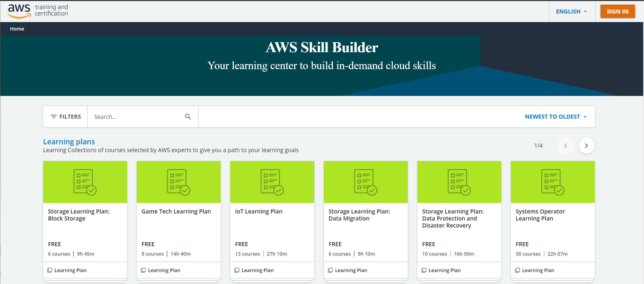
Task: Click the '1/4' page indicator
Action: click(538, 146)
